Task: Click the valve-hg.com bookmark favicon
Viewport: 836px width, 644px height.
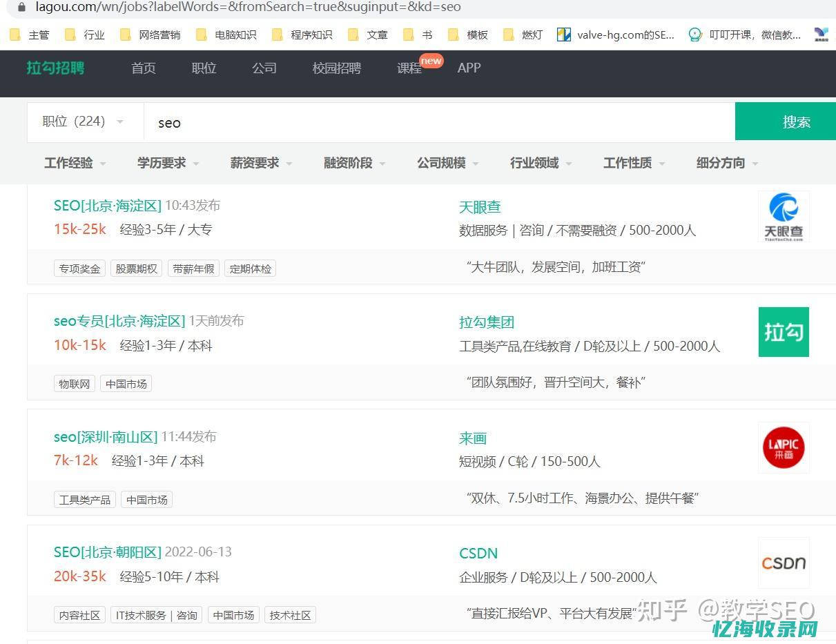Action: [x=563, y=35]
